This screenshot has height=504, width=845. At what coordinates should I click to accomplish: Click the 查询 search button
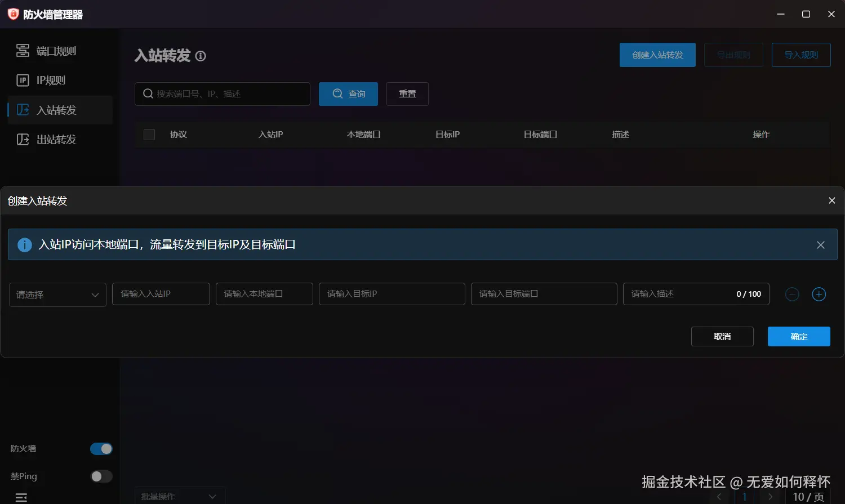[x=348, y=94]
